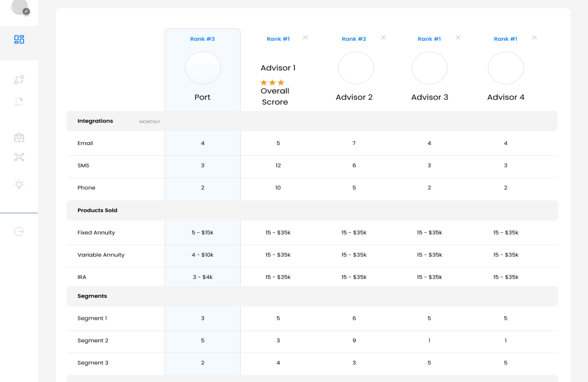Click Advisor 1 three-star rating
The image size is (588, 382).
pos(272,83)
